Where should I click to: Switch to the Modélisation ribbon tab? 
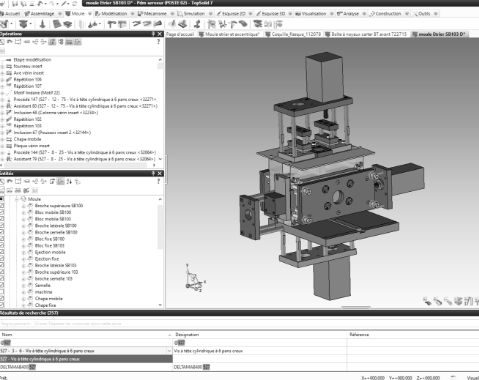(111, 14)
